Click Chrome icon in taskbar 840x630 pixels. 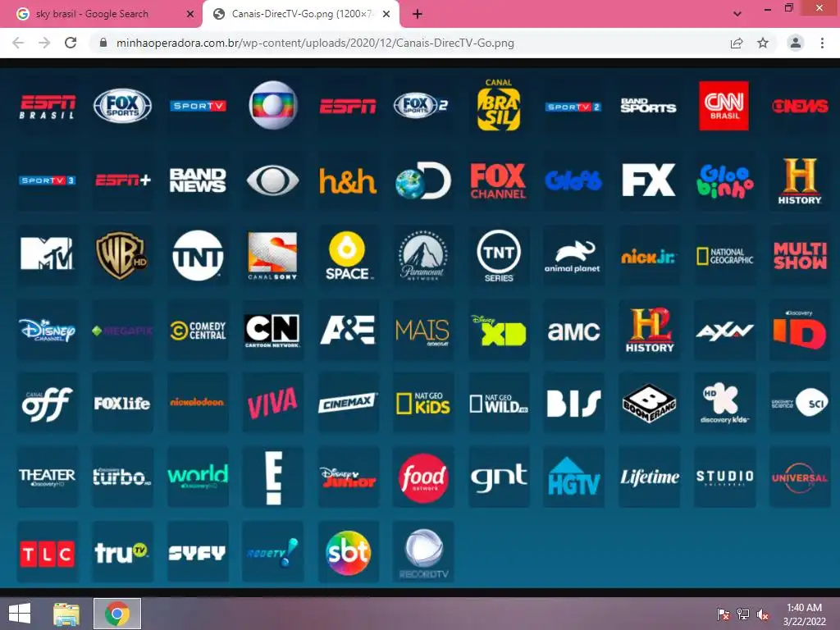(x=117, y=614)
